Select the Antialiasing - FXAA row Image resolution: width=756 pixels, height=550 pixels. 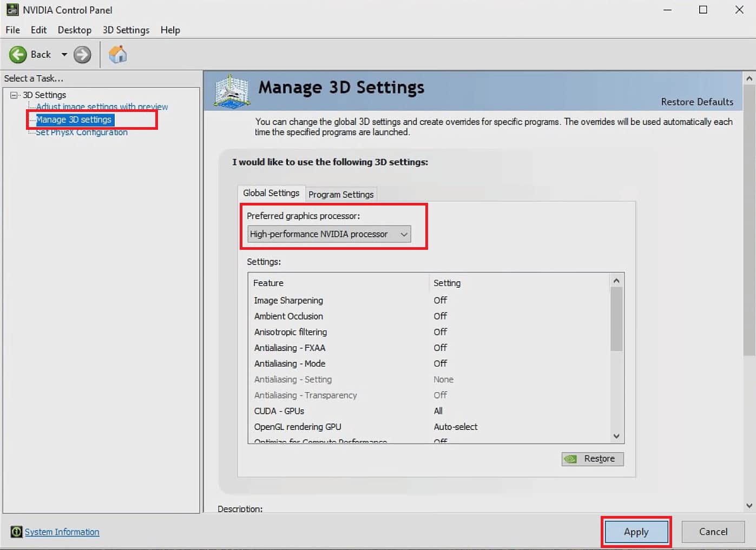(x=430, y=348)
